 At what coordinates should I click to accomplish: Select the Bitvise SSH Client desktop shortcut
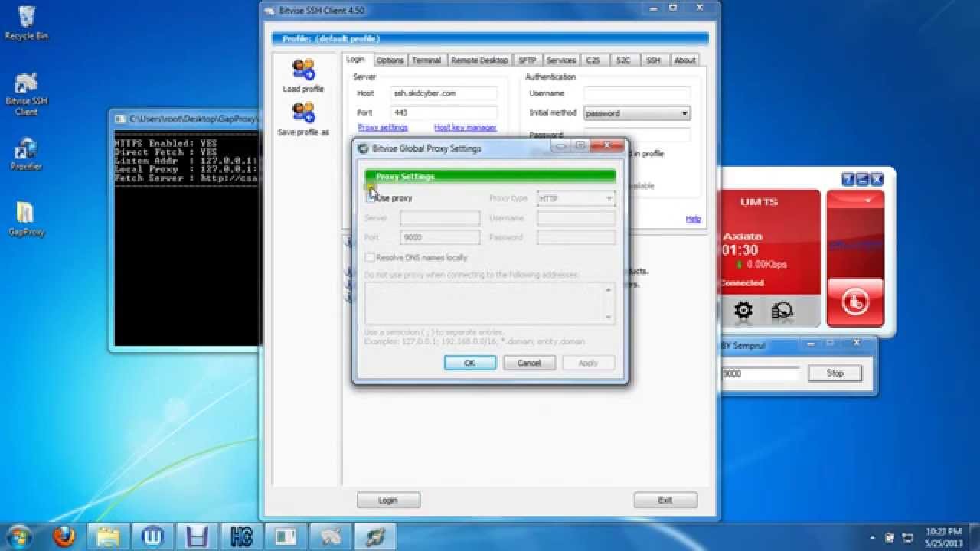[x=26, y=94]
